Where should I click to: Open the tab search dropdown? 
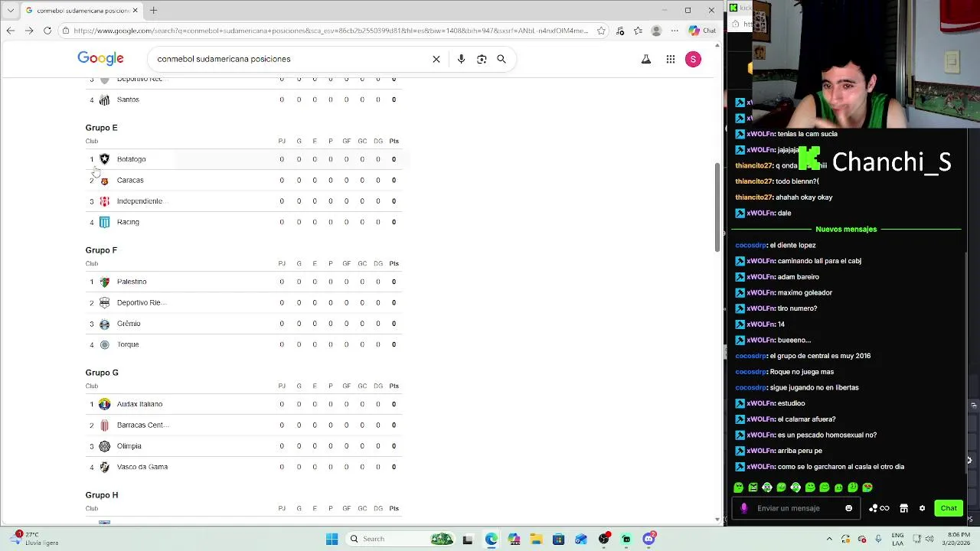[x=10, y=11]
